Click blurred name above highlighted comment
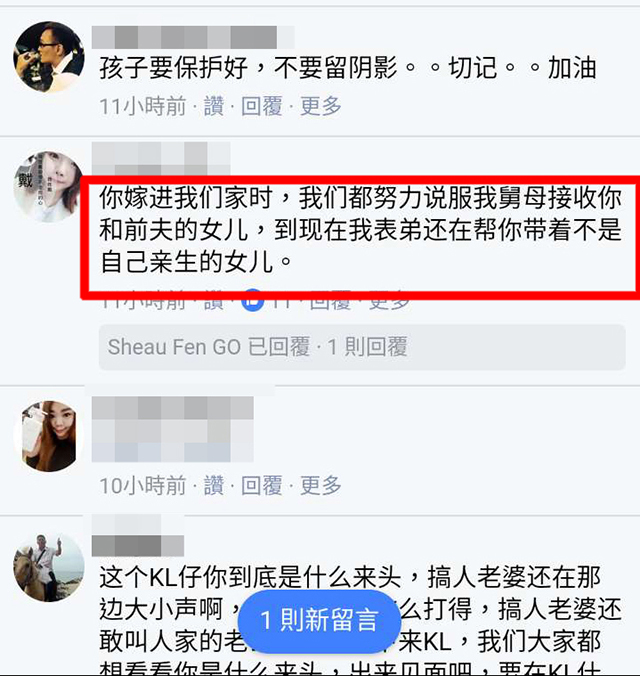The width and height of the screenshot is (640, 676). click(x=161, y=159)
